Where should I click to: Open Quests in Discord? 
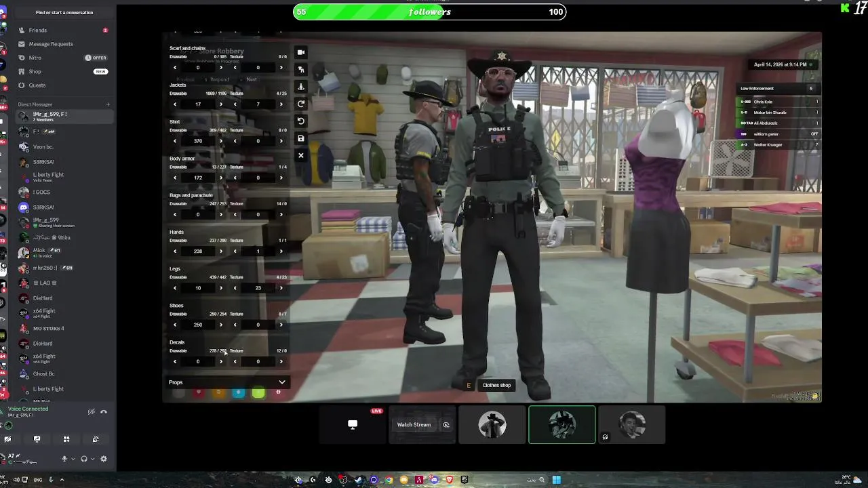(x=63, y=85)
